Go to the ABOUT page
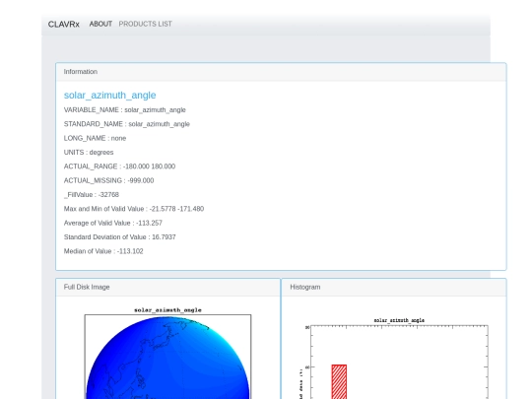Image resolution: width=532 pixels, height=399 pixels. [100, 24]
